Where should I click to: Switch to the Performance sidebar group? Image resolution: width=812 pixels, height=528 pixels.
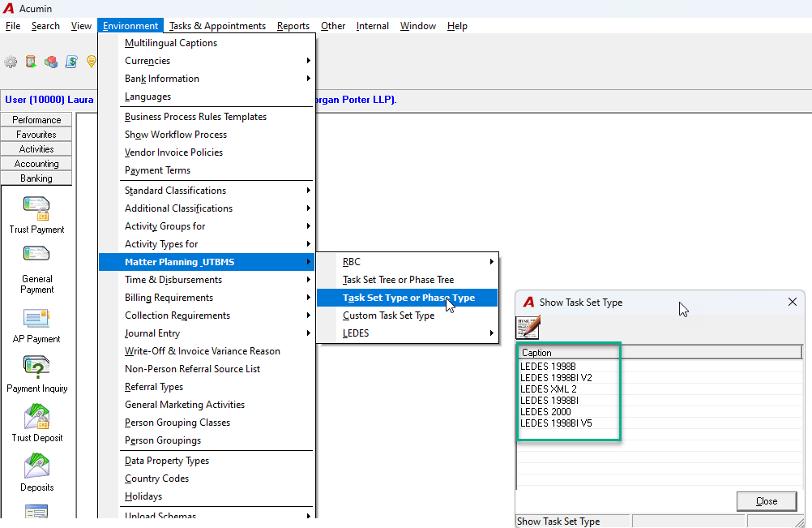(36, 120)
